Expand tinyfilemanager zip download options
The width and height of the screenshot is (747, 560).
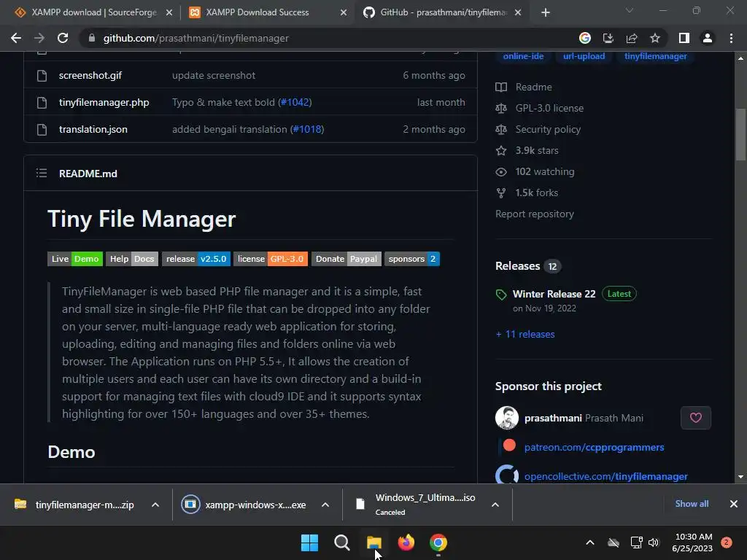[x=155, y=505]
